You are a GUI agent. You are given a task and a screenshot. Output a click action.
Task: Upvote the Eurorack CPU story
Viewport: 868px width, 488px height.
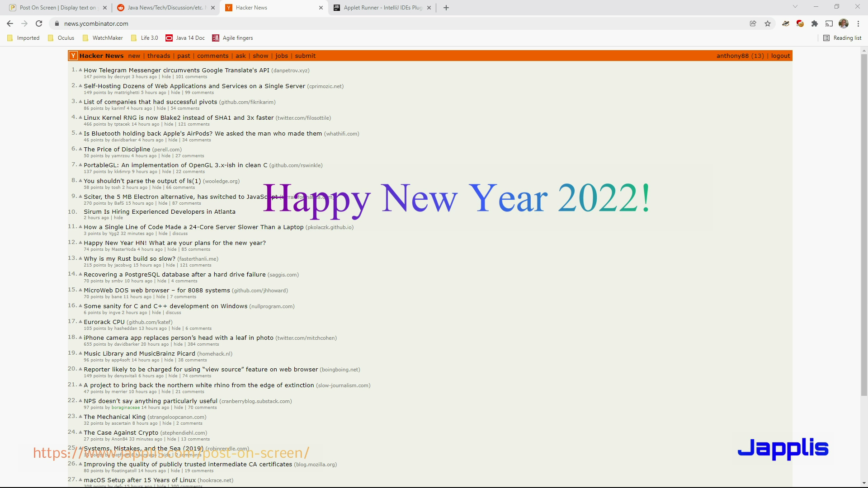[x=80, y=322]
